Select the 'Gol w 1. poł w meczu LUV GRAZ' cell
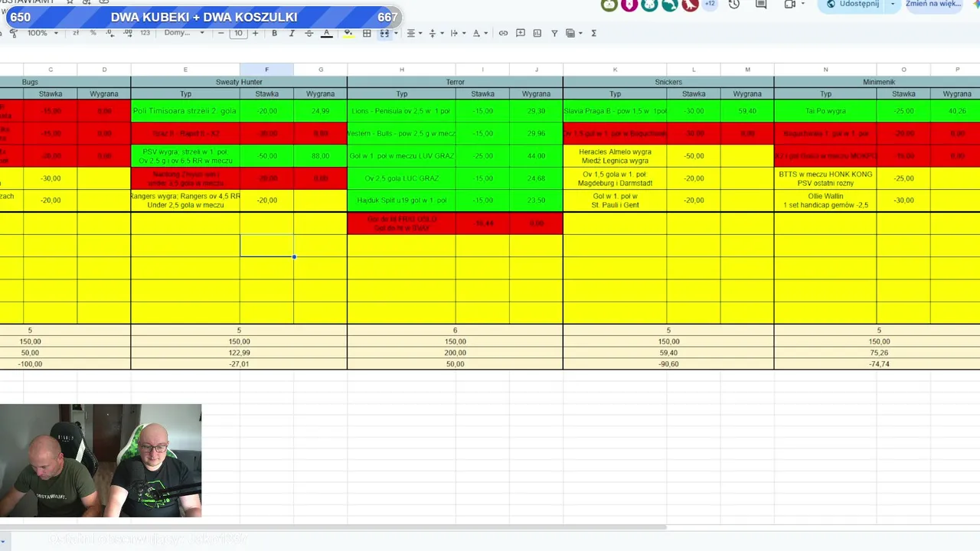The width and height of the screenshot is (980, 551). pyautogui.click(x=401, y=156)
